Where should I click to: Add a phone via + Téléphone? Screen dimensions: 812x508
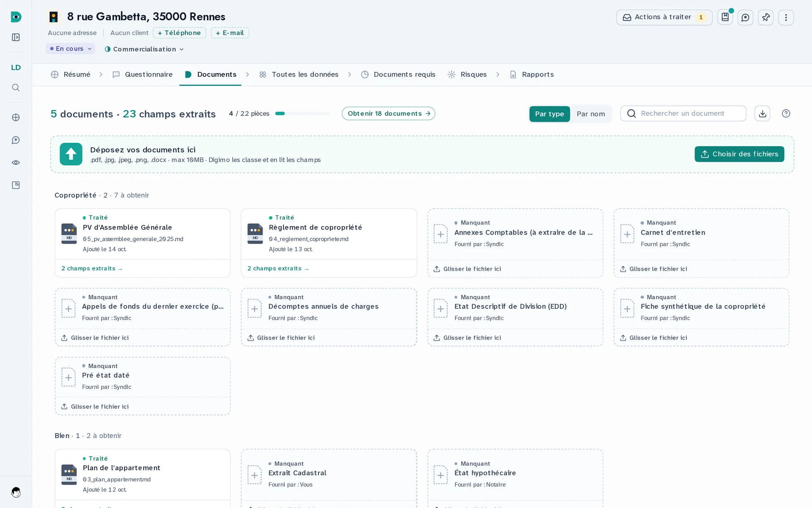click(180, 33)
